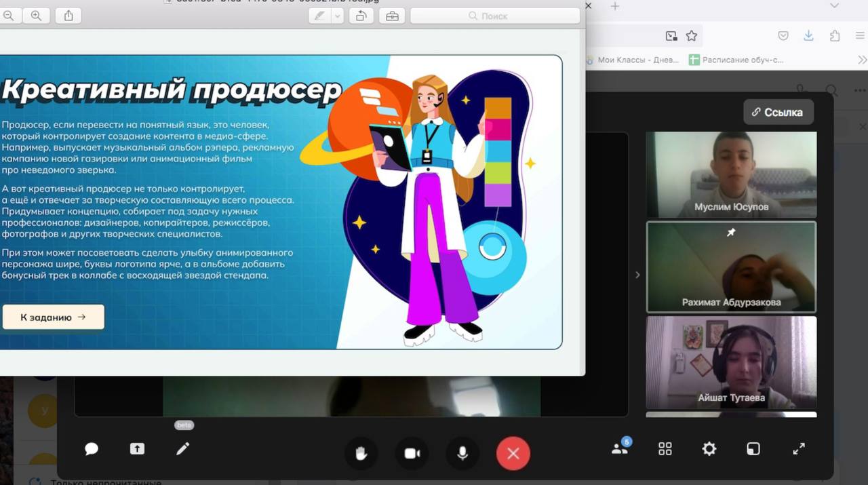The width and height of the screenshot is (868, 485).
Task: Mute the microphone
Action: 462,453
